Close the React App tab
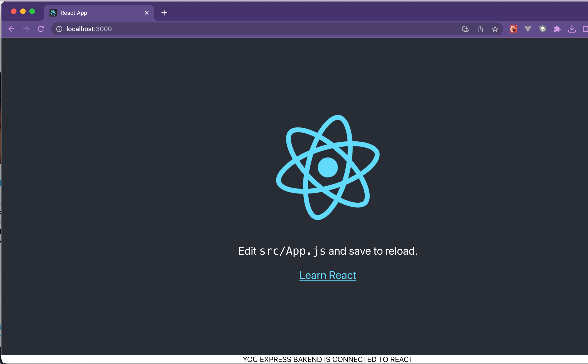 tap(146, 13)
